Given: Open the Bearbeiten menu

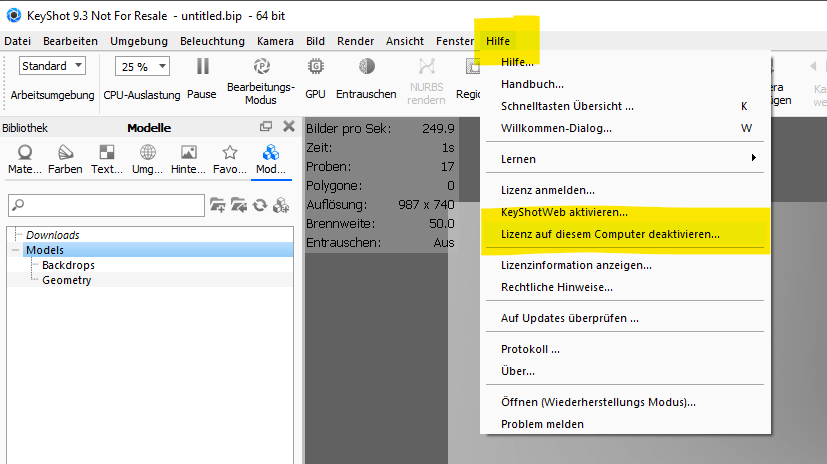Looking at the screenshot, I should point(70,41).
